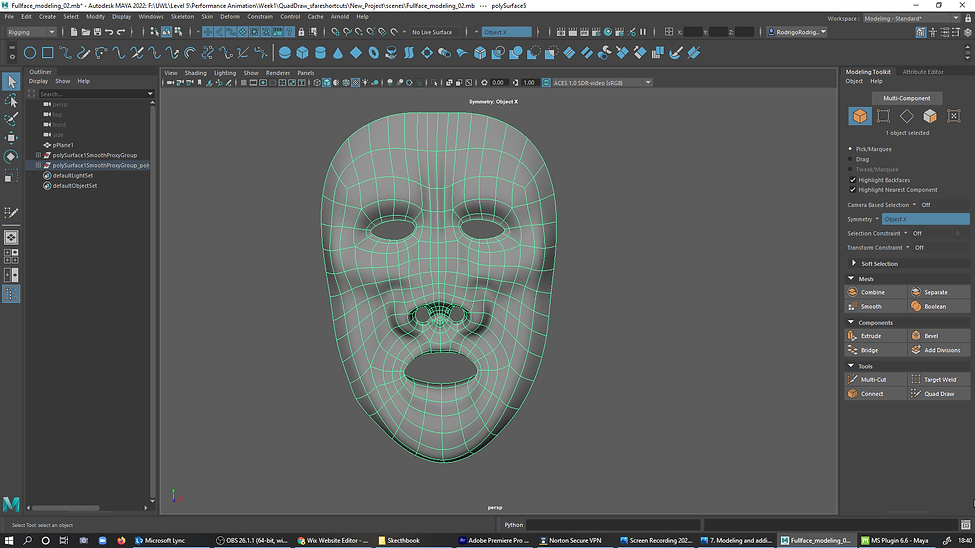Expand the Soft Selection section
Screen dimensions: 975x548
pos(854,264)
